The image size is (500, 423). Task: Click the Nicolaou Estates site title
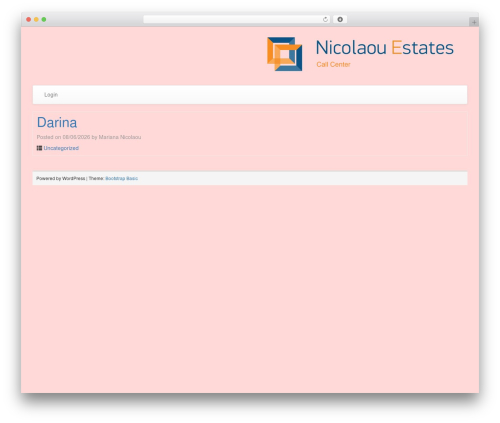[385, 47]
